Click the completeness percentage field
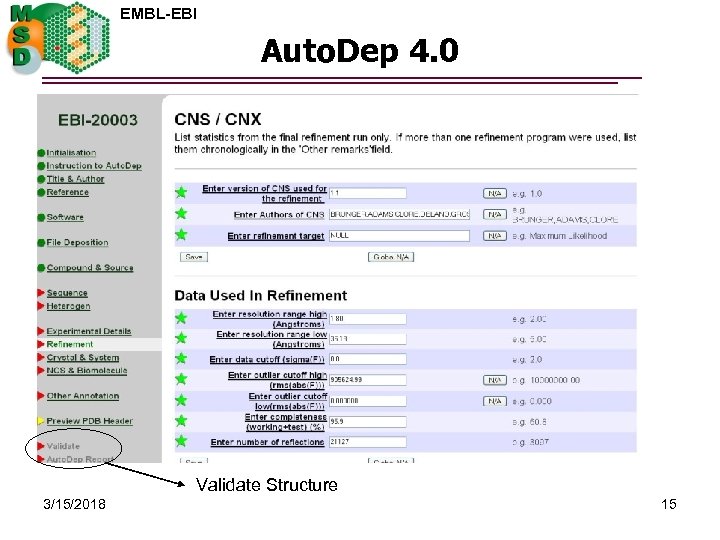The image size is (720, 540). 367,422
